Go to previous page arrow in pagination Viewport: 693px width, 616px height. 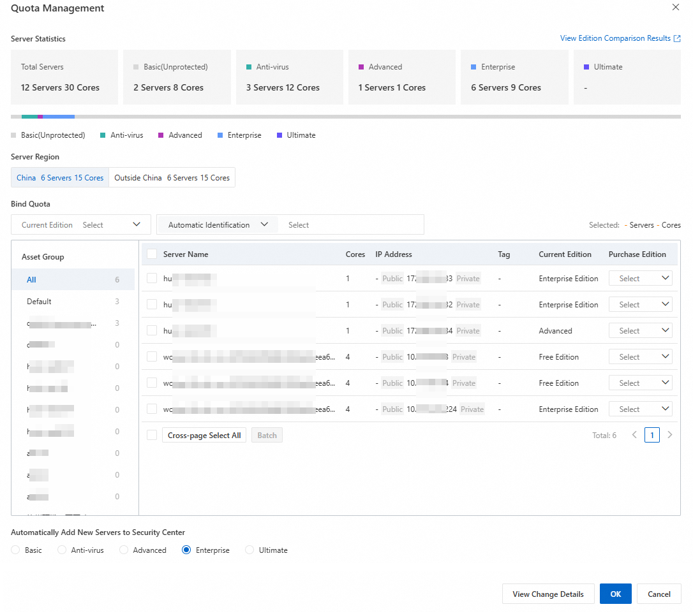click(x=634, y=435)
